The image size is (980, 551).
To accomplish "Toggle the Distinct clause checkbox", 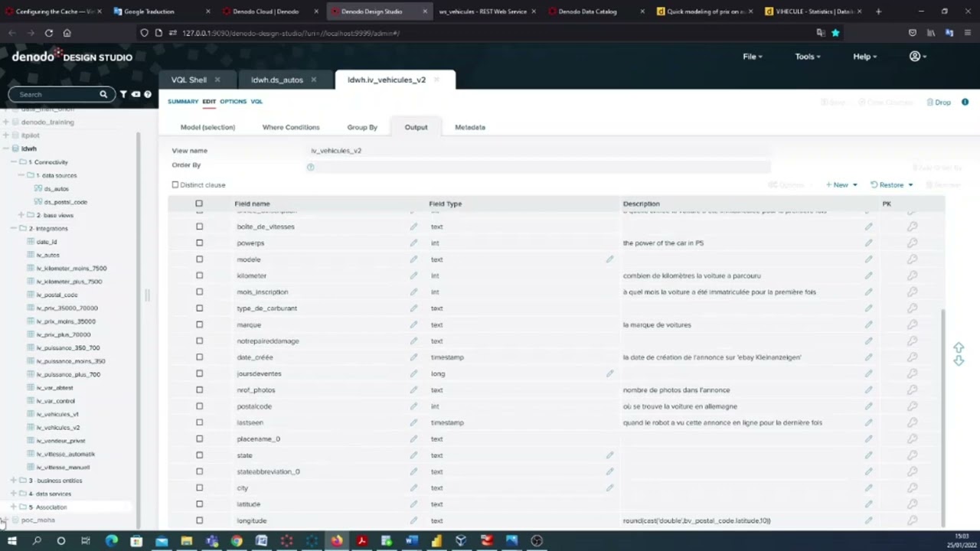I will pyautogui.click(x=175, y=184).
